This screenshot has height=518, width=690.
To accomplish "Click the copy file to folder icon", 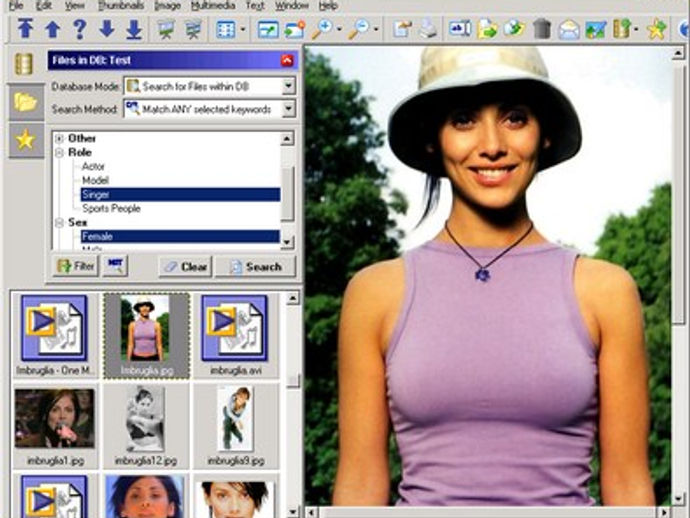I will (487, 29).
